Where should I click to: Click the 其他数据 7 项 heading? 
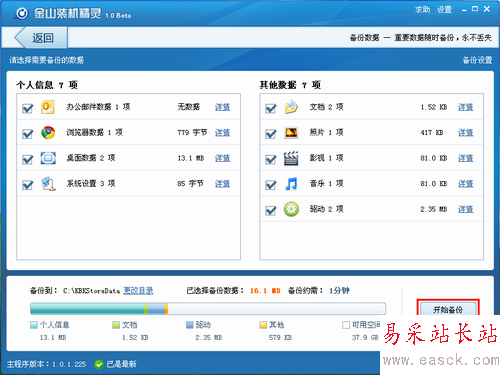point(290,85)
